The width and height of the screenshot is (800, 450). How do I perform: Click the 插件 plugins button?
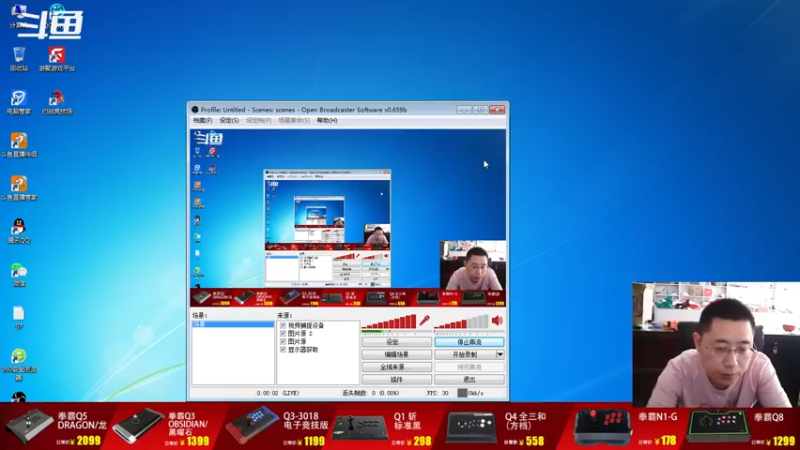point(396,380)
